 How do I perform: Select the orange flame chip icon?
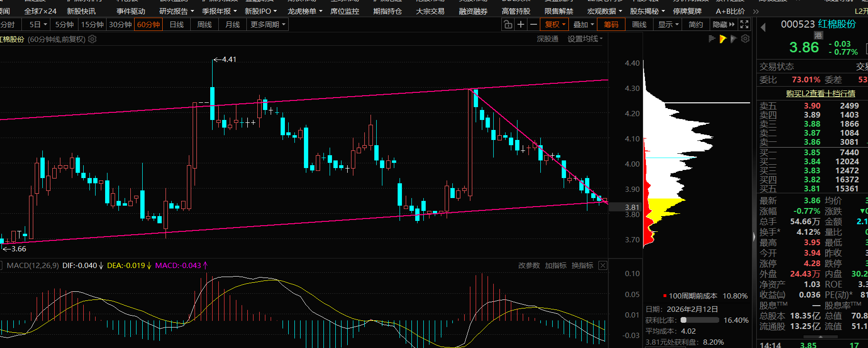(723, 39)
